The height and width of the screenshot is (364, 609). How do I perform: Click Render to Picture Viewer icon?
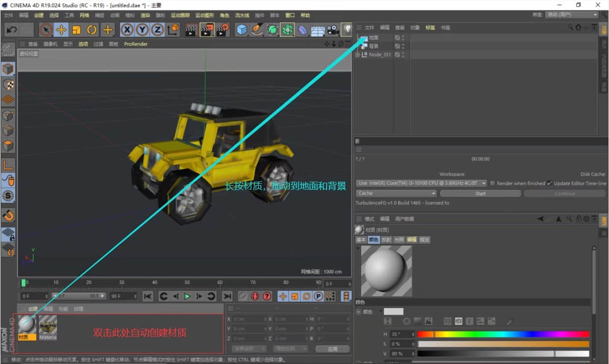[207, 30]
